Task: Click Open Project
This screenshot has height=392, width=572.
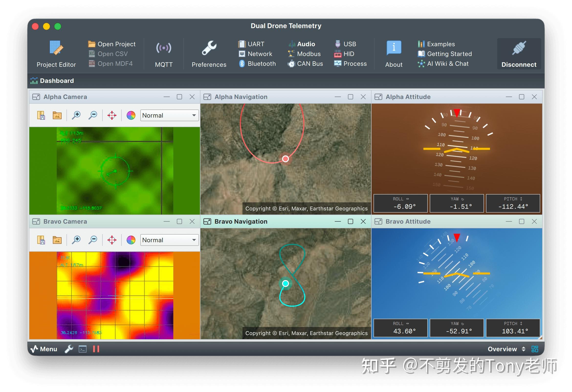Action: (x=112, y=44)
